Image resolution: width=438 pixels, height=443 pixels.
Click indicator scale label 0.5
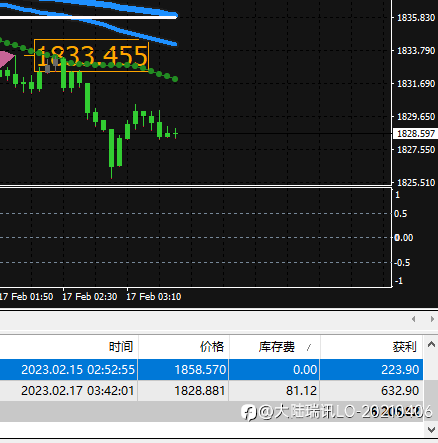click(400, 213)
